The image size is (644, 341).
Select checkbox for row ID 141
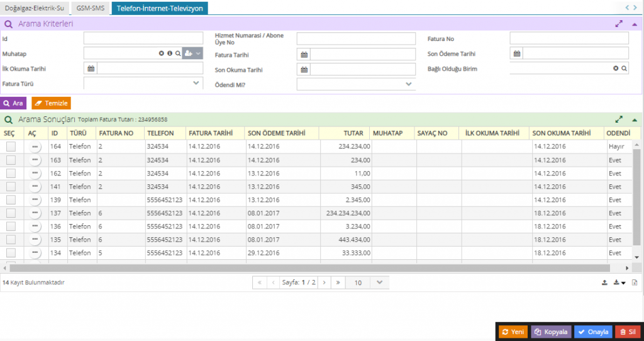point(11,186)
